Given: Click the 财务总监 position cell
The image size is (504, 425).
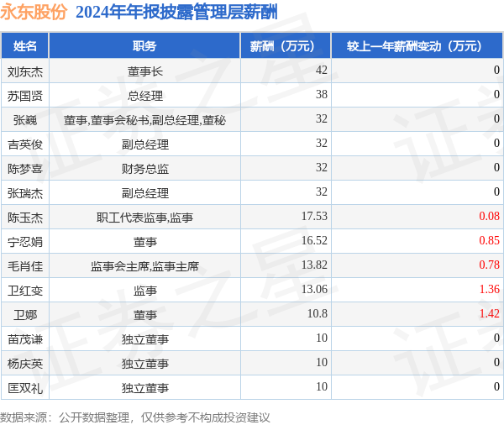Looking at the screenshot, I should click(145, 169).
